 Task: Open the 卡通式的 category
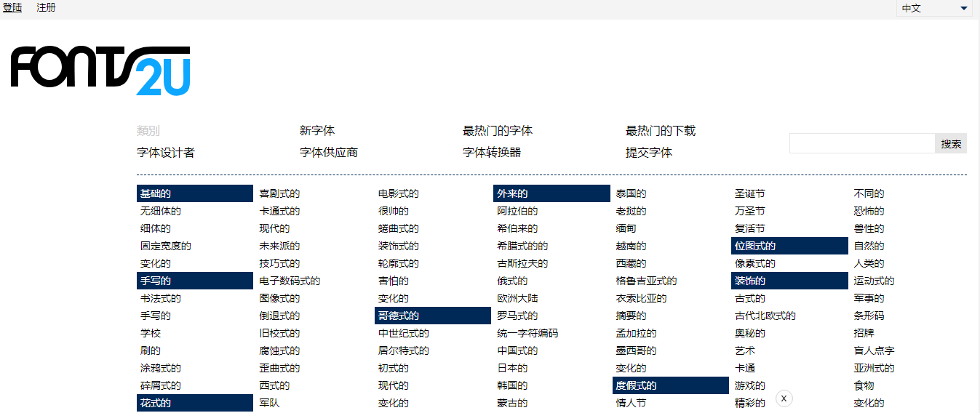click(279, 211)
